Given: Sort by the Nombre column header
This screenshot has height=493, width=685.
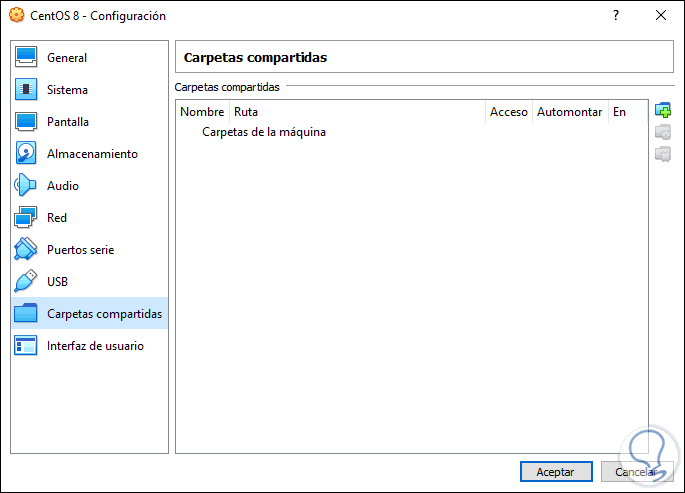Looking at the screenshot, I should (x=202, y=112).
